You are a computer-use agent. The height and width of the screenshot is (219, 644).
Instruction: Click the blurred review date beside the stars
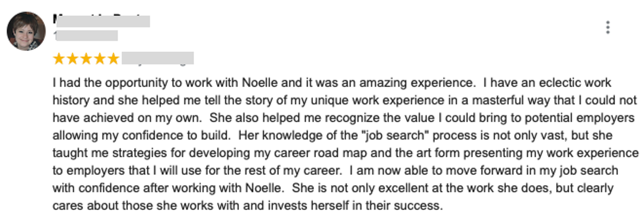pyautogui.click(x=158, y=59)
